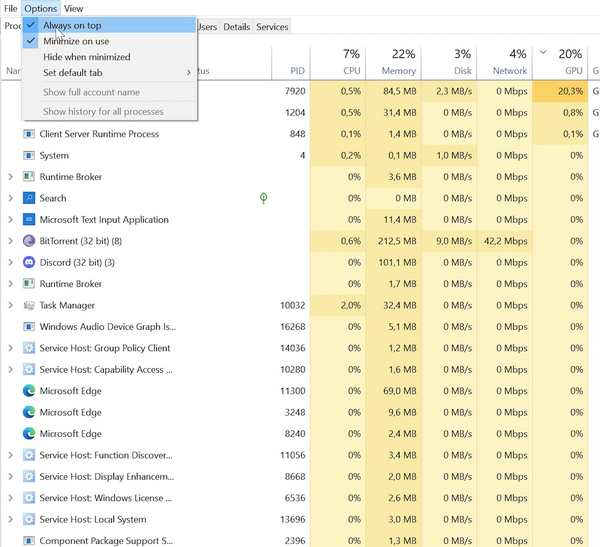Expand the BitTorrent (32 bit) process group
Screen dimensions: 600x547
click(x=10, y=241)
